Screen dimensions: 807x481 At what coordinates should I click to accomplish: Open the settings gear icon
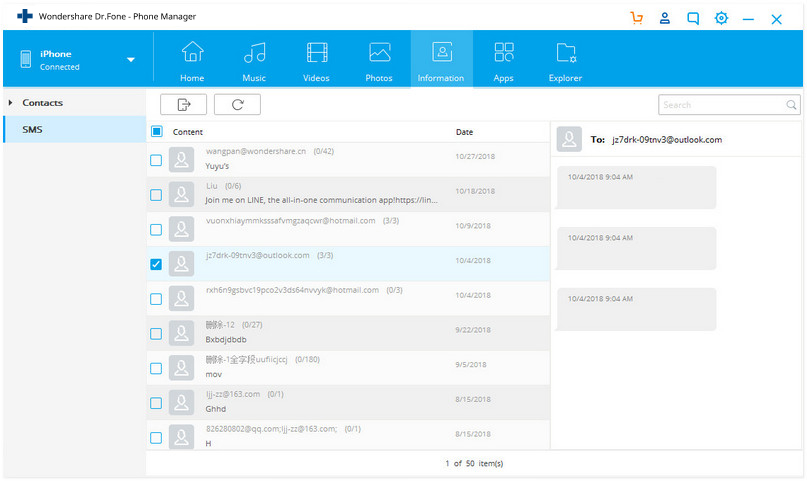pyautogui.click(x=721, y=19)
